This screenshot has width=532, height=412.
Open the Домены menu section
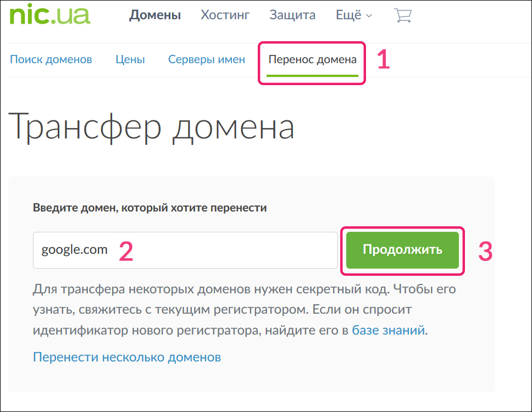pos(155,15)
